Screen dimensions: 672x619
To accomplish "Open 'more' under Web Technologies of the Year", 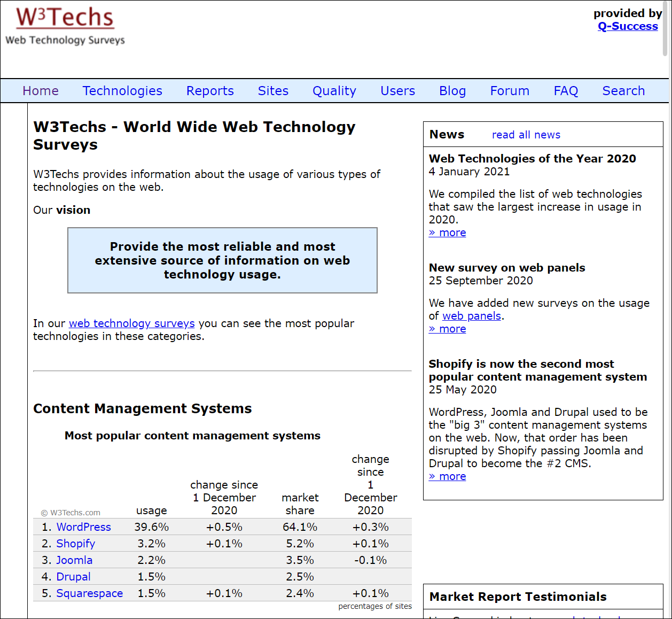I will tap(447, 233).
